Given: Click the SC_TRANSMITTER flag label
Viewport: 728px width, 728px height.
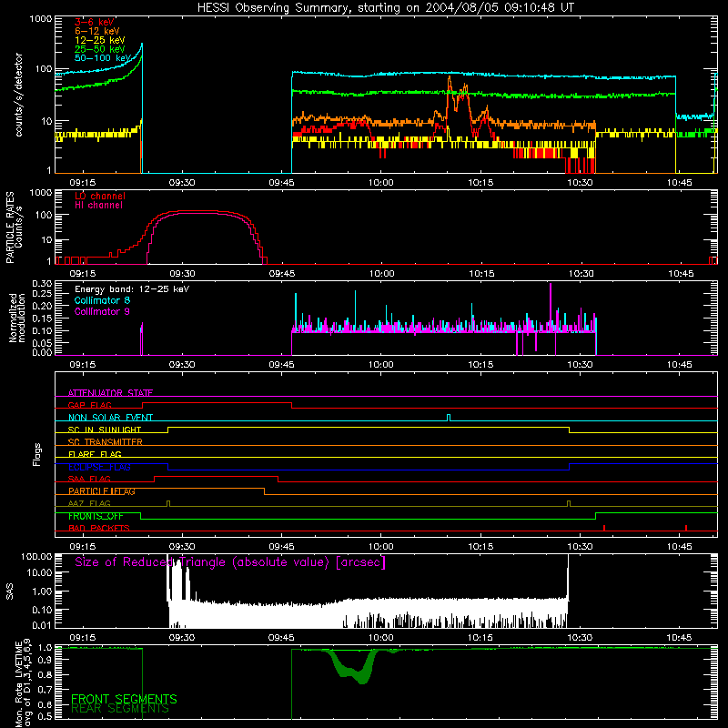Looking at the screenshot, I should pos(106,442).
